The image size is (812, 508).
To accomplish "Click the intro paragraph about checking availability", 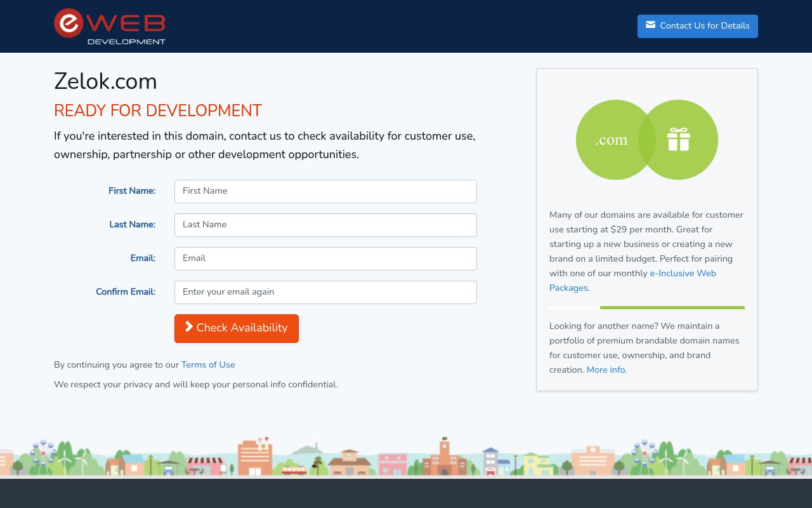I will pos(265,145).
